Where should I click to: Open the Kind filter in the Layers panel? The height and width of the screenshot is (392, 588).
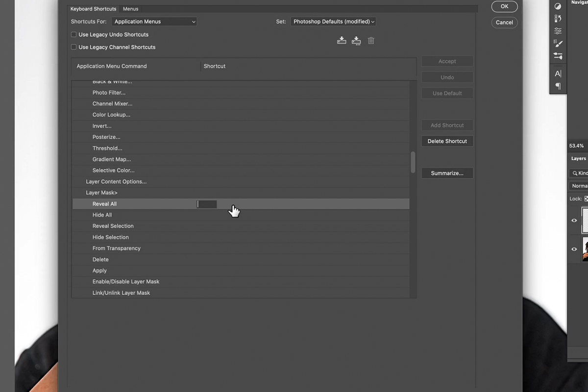(x=580, y=172)
